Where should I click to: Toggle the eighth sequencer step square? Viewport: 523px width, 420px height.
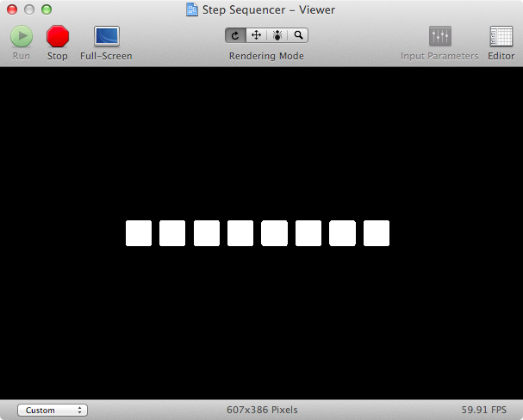[377, 233]
